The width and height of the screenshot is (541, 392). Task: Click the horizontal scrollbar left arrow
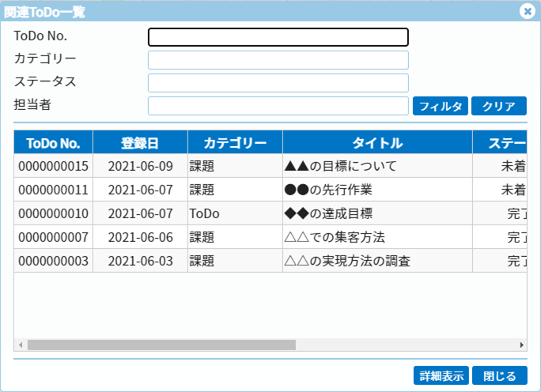[20, 345]
